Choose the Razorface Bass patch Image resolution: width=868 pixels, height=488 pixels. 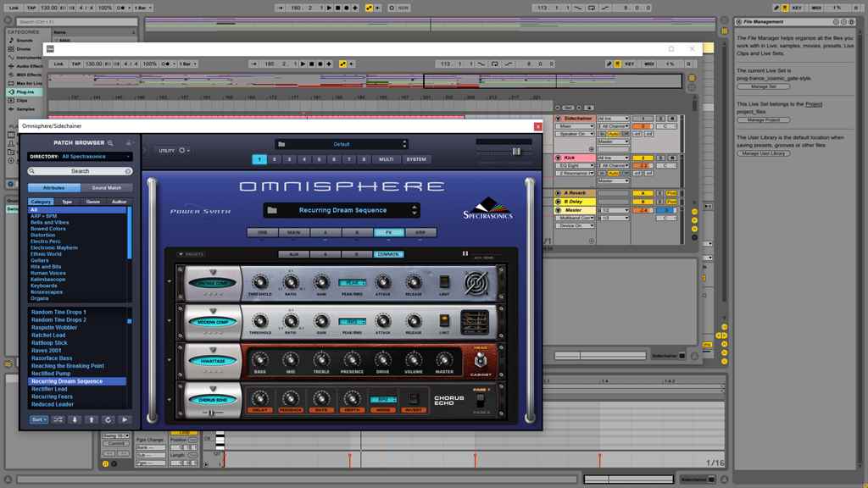pos(52,358)
